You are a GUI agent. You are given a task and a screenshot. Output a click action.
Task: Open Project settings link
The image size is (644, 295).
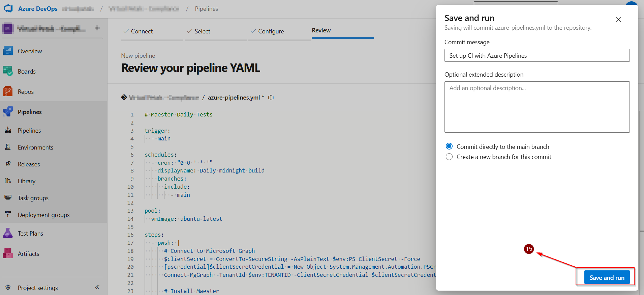38,288
